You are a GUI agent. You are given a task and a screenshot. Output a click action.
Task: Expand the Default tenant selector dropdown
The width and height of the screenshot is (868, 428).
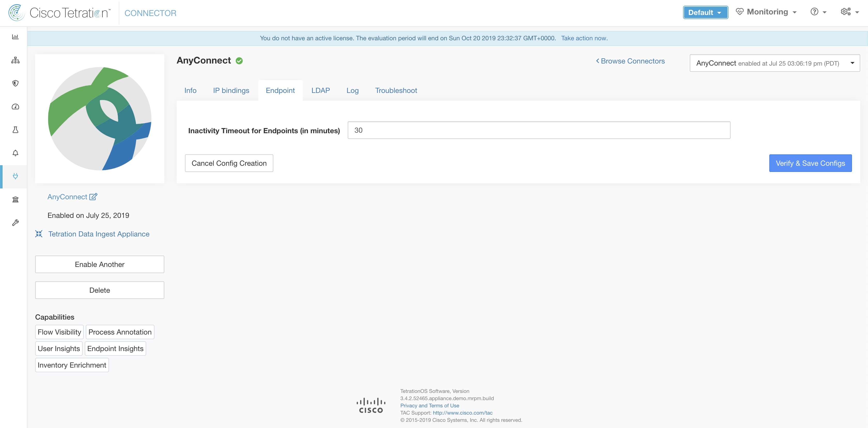point(705,12)
